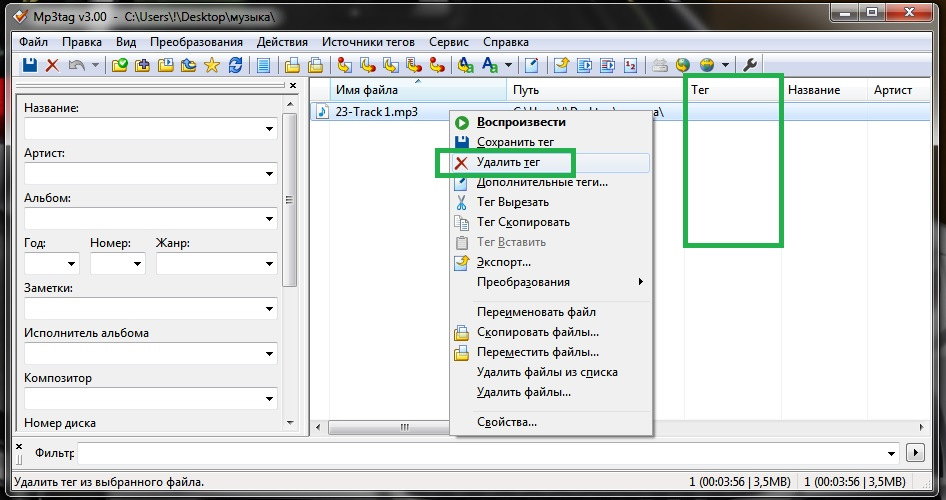Click the Путь column header
946x500 pixels.
[595, 90]
